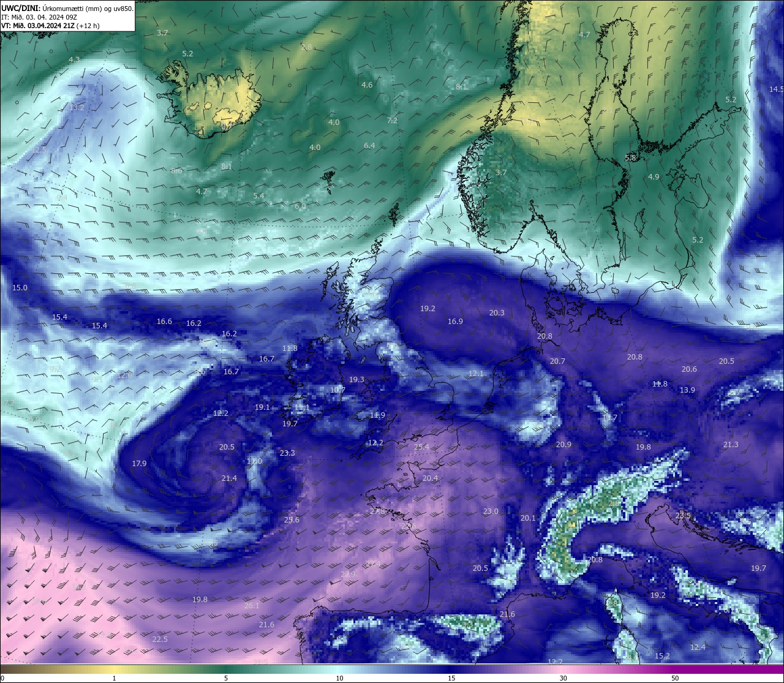Click the 6.0 value near the Faroe Islands

click(x=300, y=206)
